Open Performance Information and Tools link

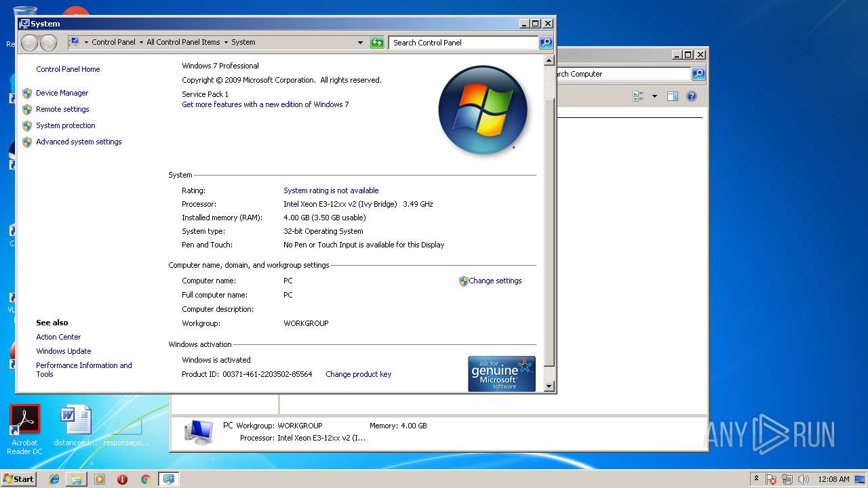coord(84,369)
